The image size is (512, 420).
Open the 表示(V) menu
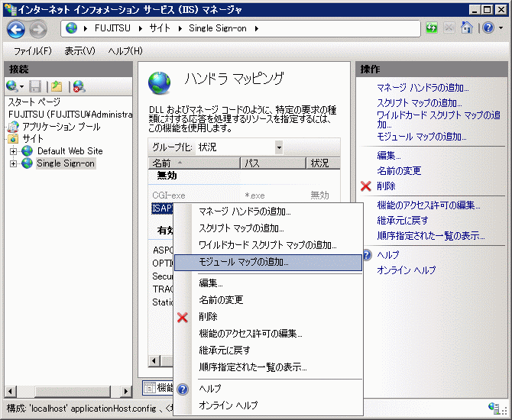pos(79,51)
